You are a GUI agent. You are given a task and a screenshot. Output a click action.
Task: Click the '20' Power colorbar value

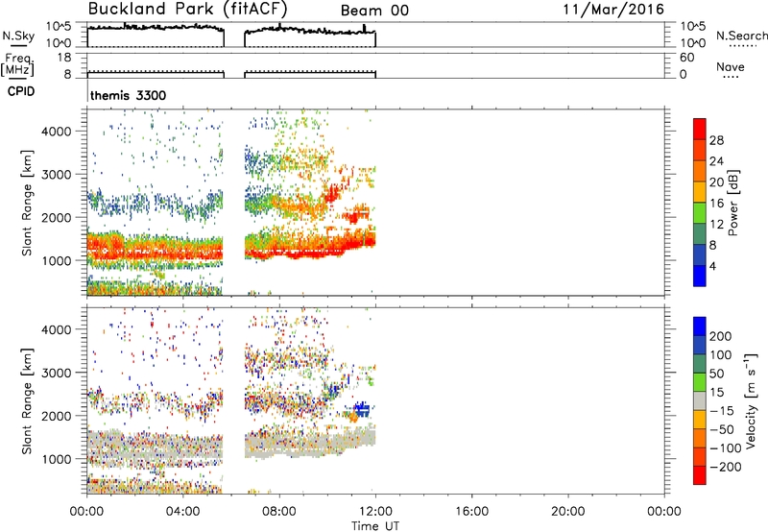(x=716, y=182)
